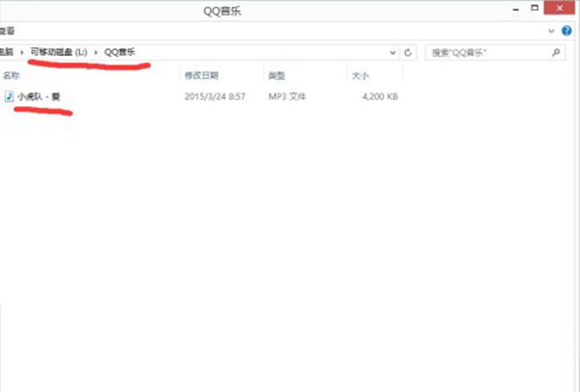The height and width of the screenshot is (392, 580).
Task: Go to 可移动磁盘 (L:) in the breadcrumb
Action: pyautogui.click(x=59, y=52)
